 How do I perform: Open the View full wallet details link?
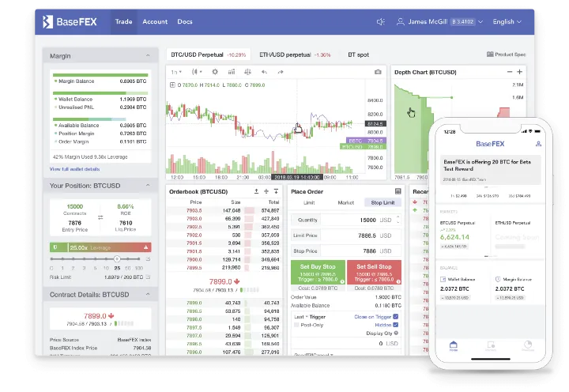[74, 169]
